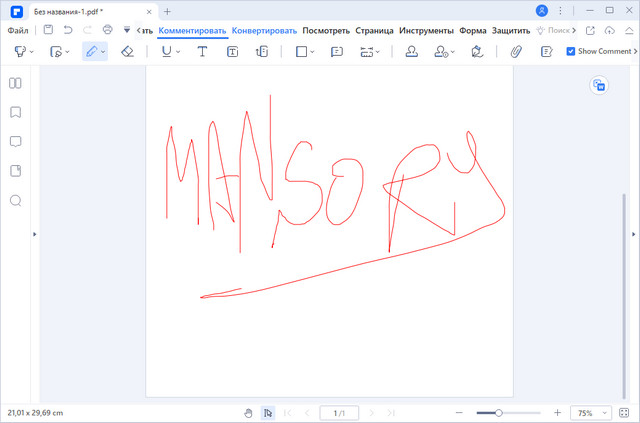The image size is (640, 423).
Task: Click the Text comment tool
Action: [x=202, y=51]
